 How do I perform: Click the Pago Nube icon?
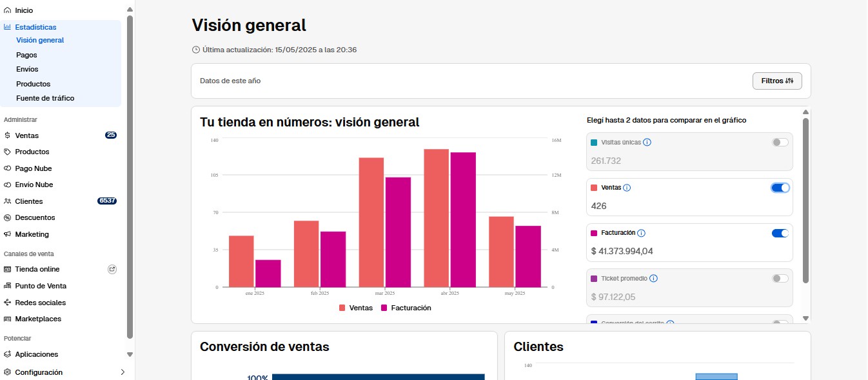[7, 168]
